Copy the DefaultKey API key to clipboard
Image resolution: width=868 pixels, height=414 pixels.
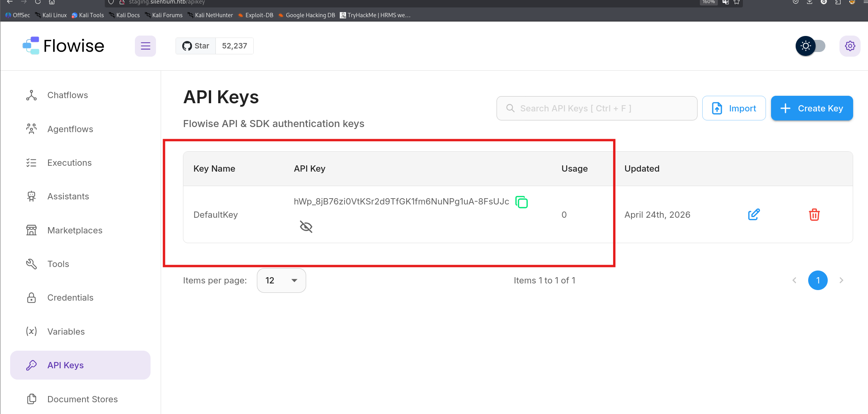pyautogui.click(x=522, y=202)
